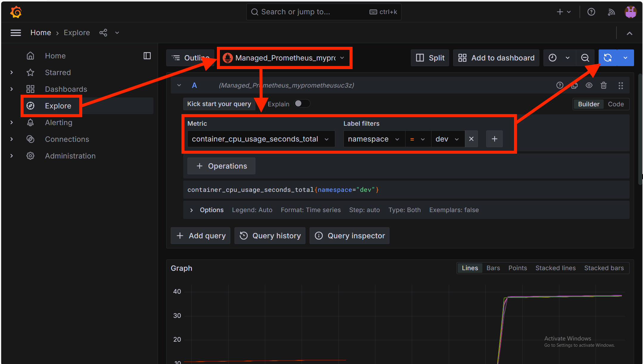Viewport: 643px width, 364px height.
Task: Open the breadcrumb actions chevron dropdown
Action: pos(117,33)
